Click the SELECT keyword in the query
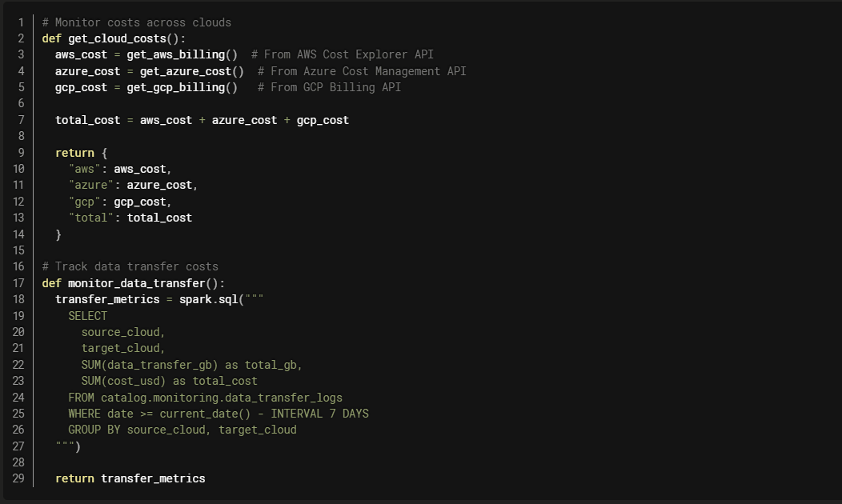842x504 pixels. pos(88,316)
